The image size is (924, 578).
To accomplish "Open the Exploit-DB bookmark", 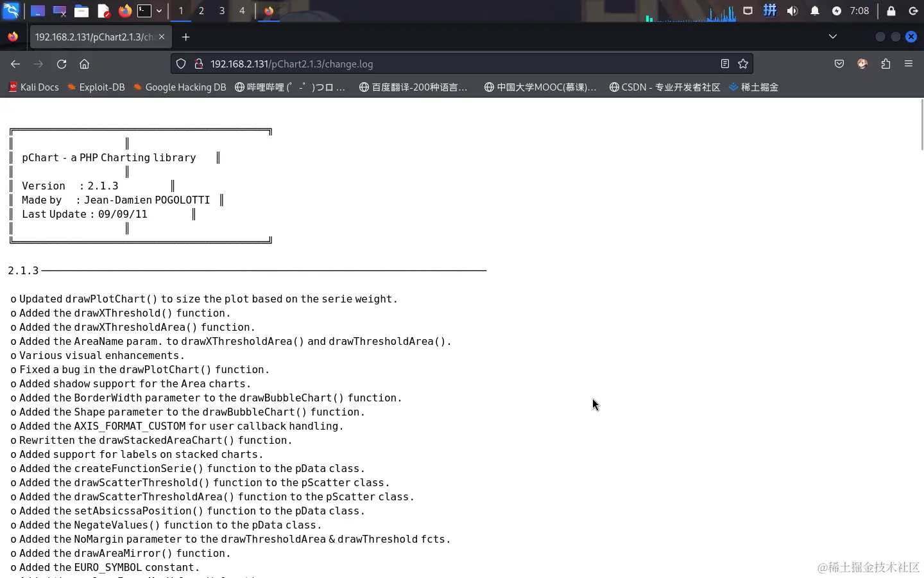I will click(x=96, y=87).
